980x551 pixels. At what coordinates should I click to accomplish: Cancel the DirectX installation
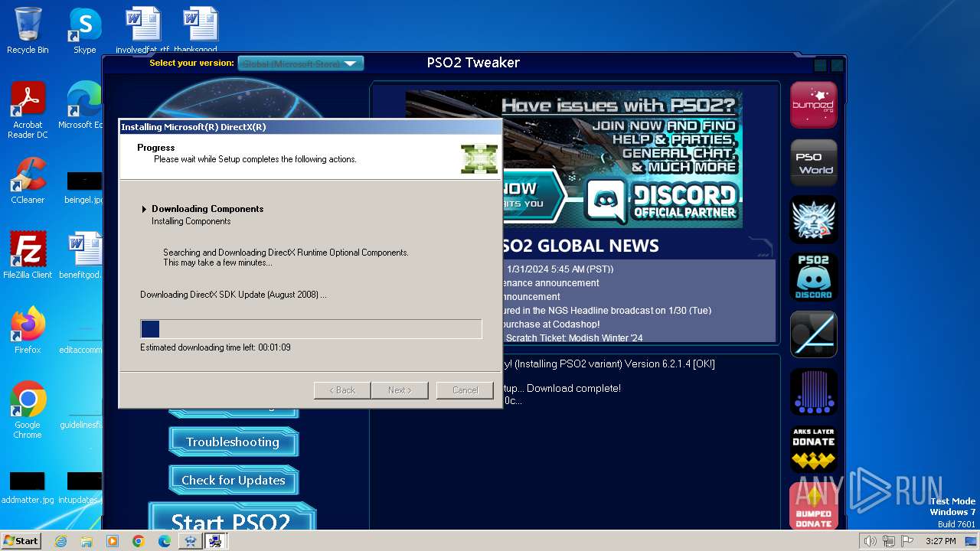point(465,390)
